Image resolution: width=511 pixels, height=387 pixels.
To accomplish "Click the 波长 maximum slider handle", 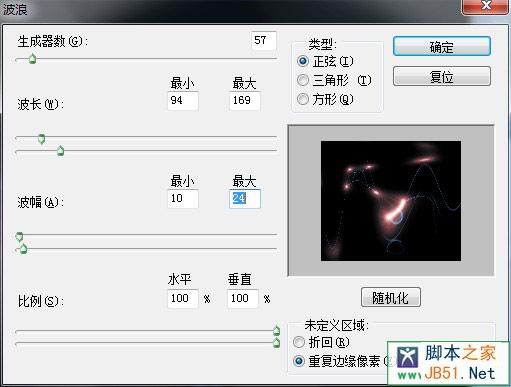I will (x=60, y=150).
